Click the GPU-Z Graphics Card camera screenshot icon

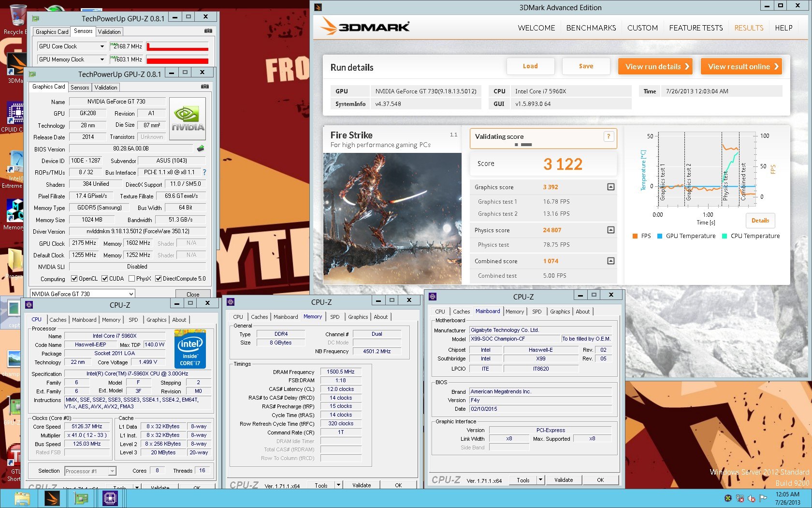205,87
